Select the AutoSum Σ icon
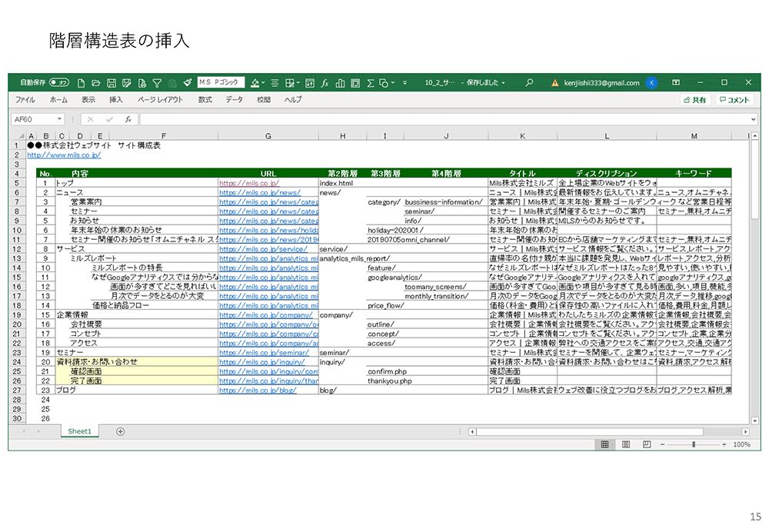This screenshot has height=532, width=769. pos(370,82)
